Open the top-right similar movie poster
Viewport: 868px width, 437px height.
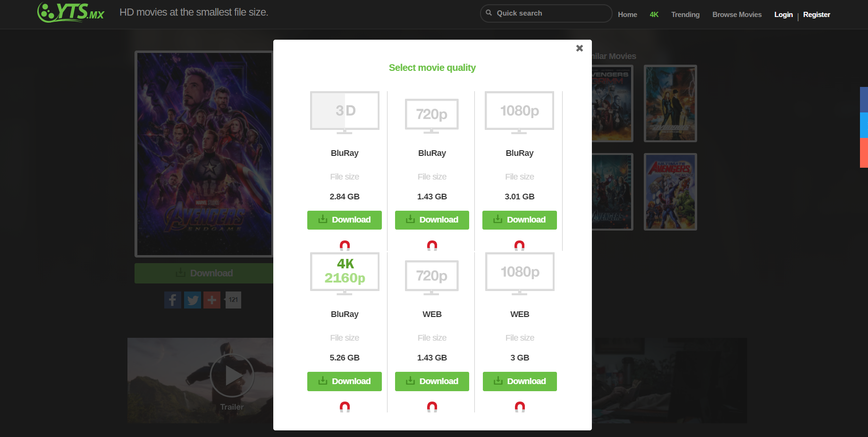pos(670,103)
